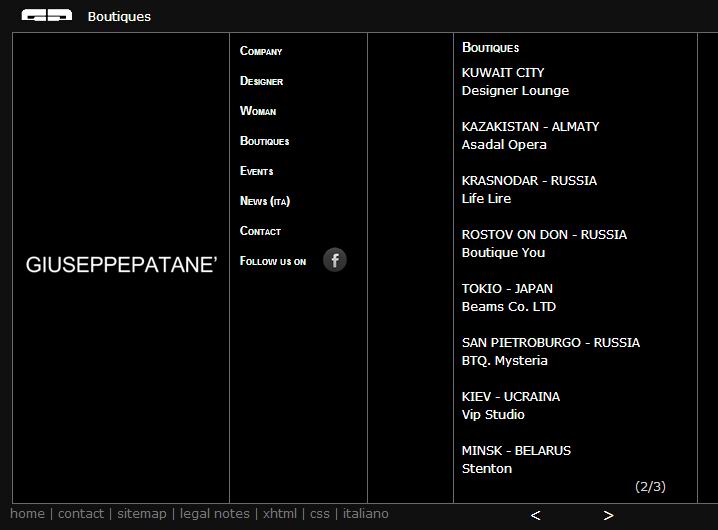Click the contact footer link

tap(81, 514)
